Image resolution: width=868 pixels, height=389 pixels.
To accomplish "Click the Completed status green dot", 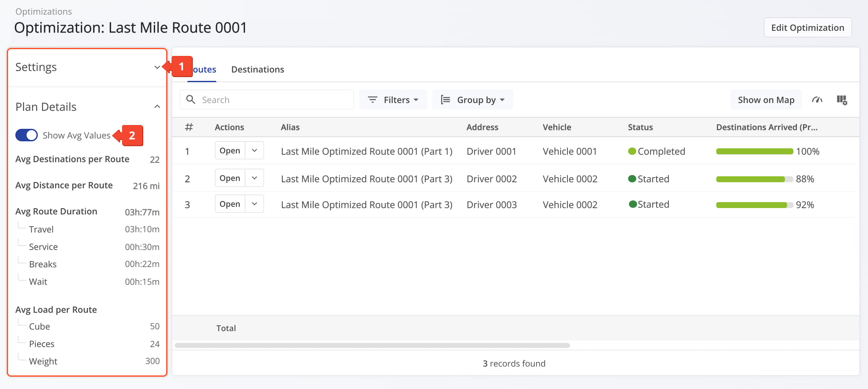I will click(632, 151).
